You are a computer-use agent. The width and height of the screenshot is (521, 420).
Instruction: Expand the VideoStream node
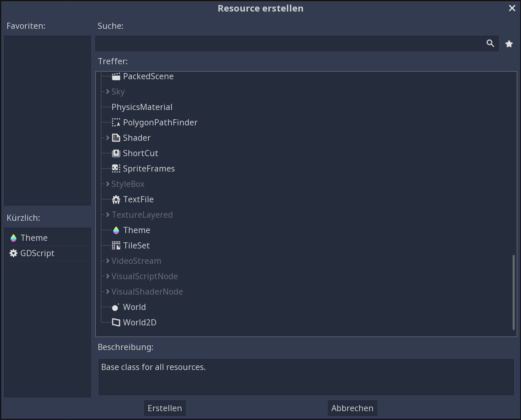[108, 261]
